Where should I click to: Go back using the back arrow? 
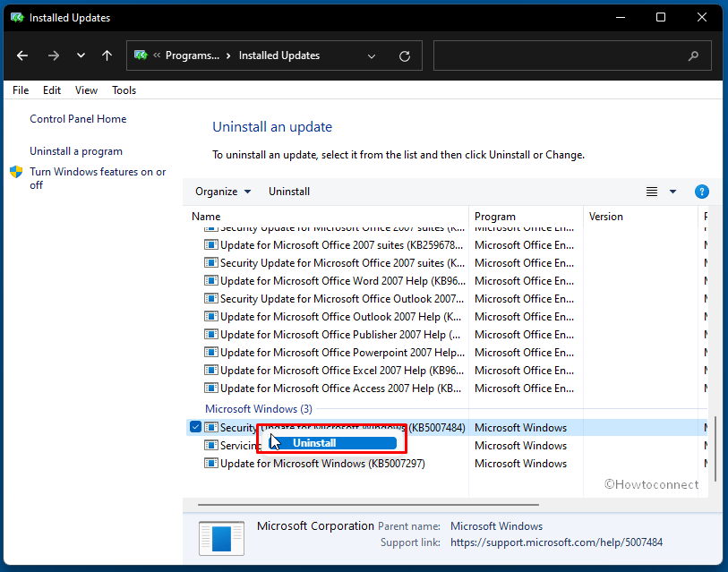click(x=22, y=55)
